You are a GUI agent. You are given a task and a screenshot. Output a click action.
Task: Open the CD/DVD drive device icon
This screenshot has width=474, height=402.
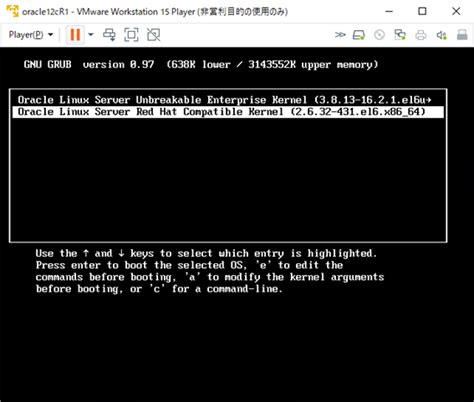click(379, 35)
